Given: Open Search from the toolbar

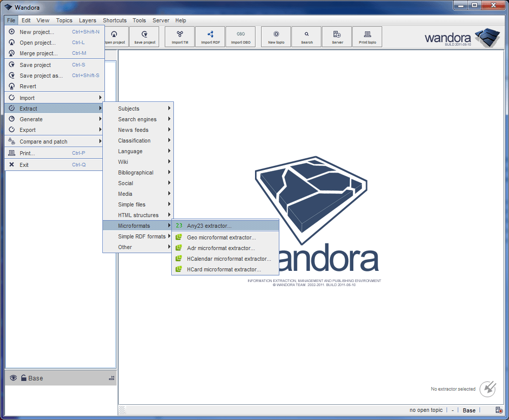Looking at the screenshot, I should [307, 37].
